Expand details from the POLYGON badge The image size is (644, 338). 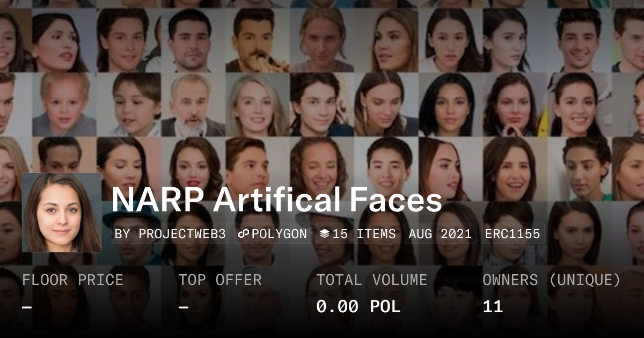[x=272, y=233]
